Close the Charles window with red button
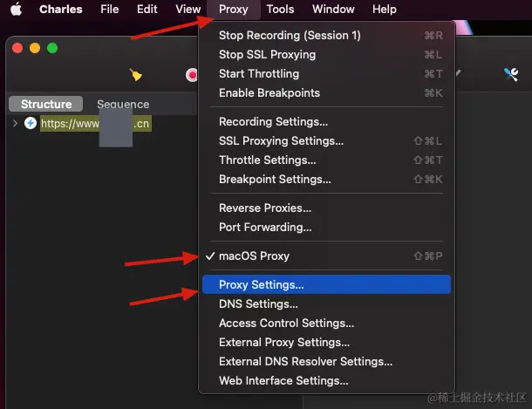Screen dimensions: 532x409 pos(17,48)
